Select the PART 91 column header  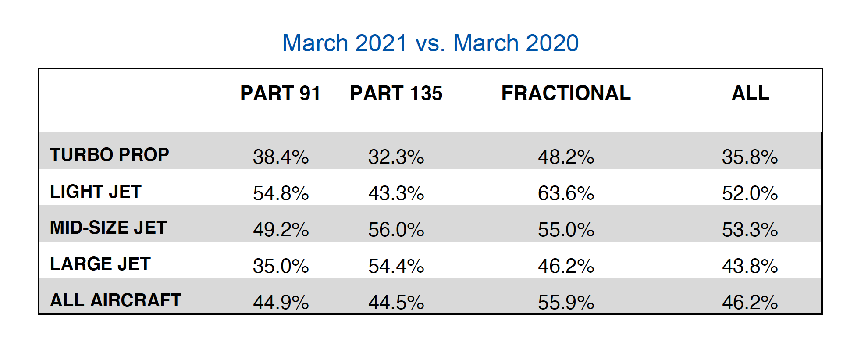pos(280,93)
